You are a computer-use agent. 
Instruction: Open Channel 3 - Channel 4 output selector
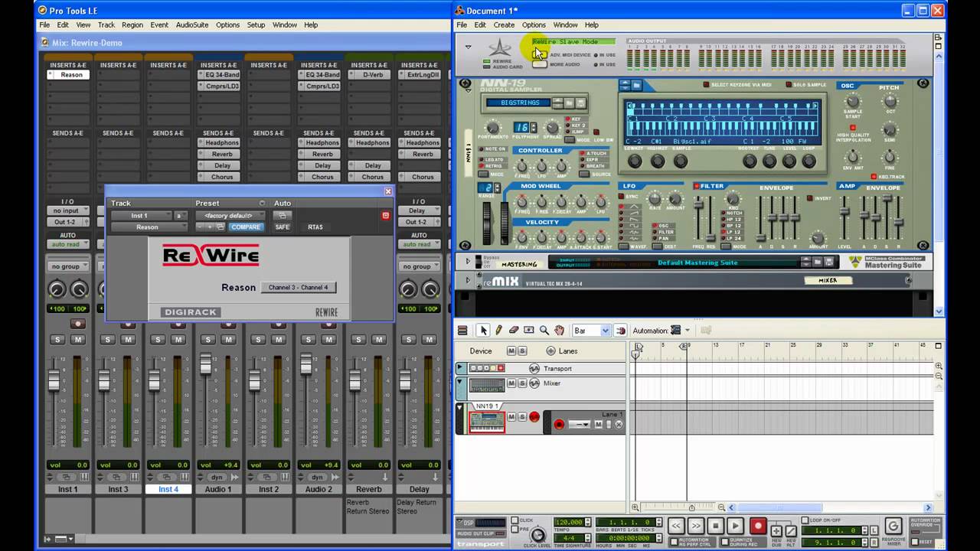[x=299, y=288]
